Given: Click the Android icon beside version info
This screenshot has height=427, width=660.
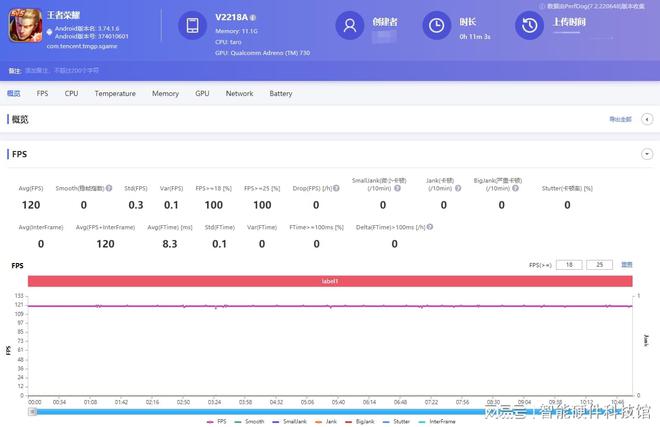Looking at the screenshot, I should click(49, 32).
